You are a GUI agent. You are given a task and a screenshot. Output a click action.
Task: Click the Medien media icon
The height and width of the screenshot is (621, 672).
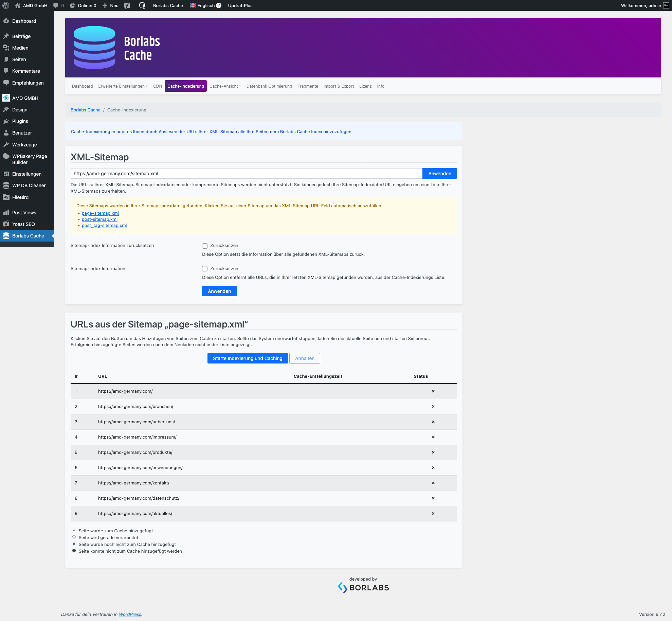[x=6, y=48]
